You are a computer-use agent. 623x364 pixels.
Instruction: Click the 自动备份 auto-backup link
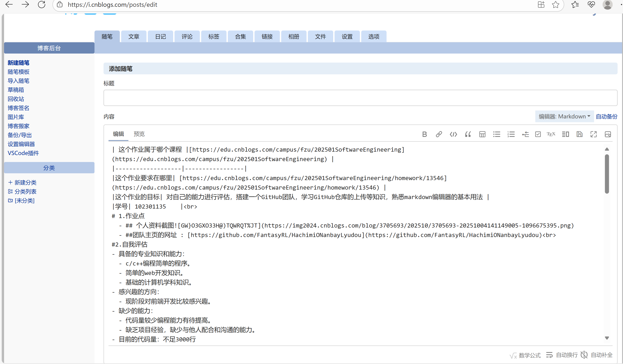click(606, 116)
